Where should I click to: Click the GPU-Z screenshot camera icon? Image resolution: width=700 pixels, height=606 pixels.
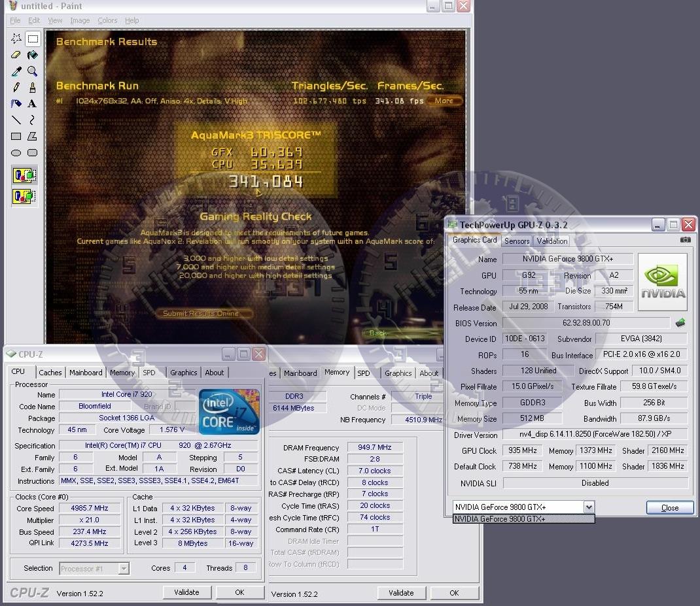(x=685, y=240)
